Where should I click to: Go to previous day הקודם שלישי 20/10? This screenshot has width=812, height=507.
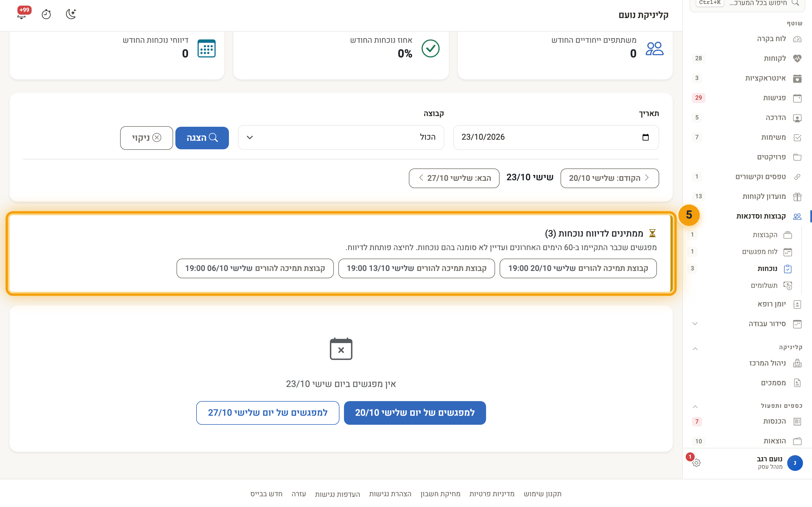(x=609, y=178)
